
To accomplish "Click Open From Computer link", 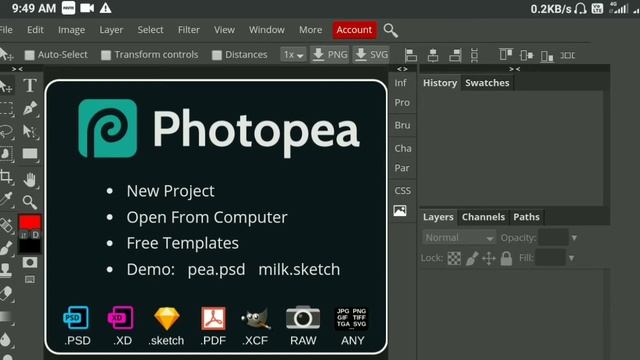I will [207, 217].
